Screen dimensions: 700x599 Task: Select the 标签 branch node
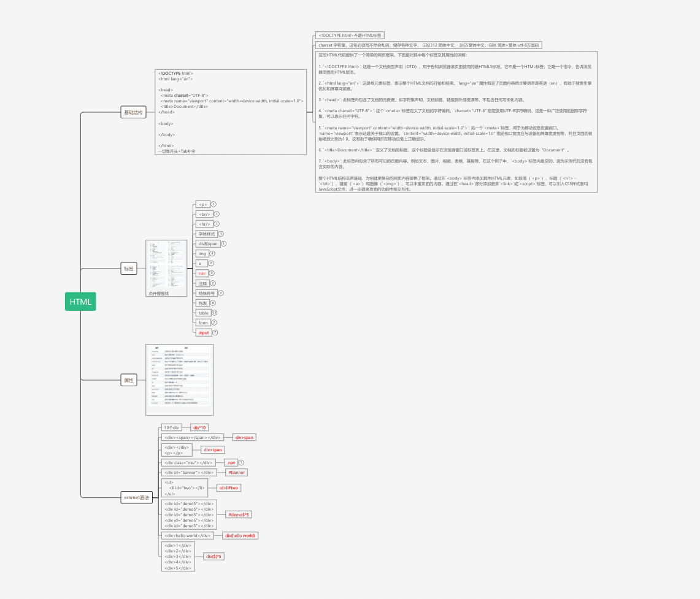129,269
